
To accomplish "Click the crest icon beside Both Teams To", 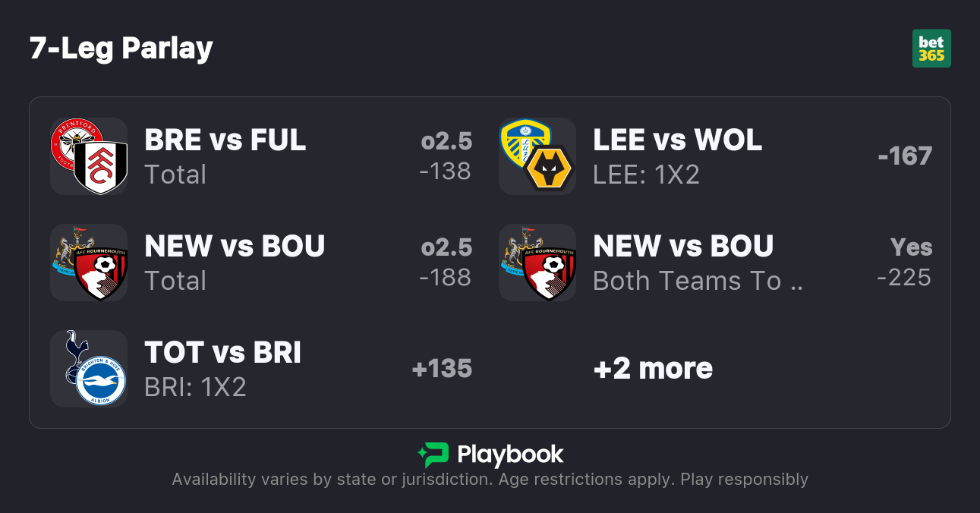I will click(x=537, y=263).
